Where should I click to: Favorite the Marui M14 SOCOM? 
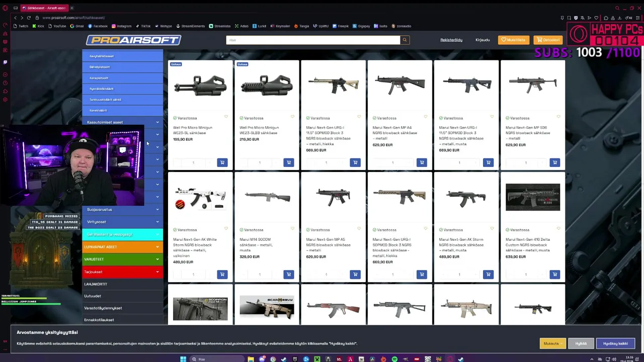tap(292, 229)
